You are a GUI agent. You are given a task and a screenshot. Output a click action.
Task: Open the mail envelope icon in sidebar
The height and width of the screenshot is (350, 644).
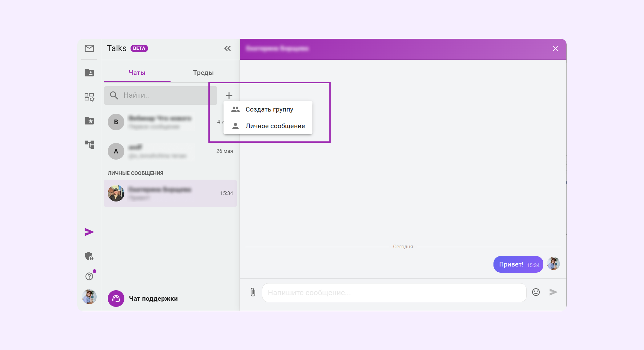coord(89,48)
